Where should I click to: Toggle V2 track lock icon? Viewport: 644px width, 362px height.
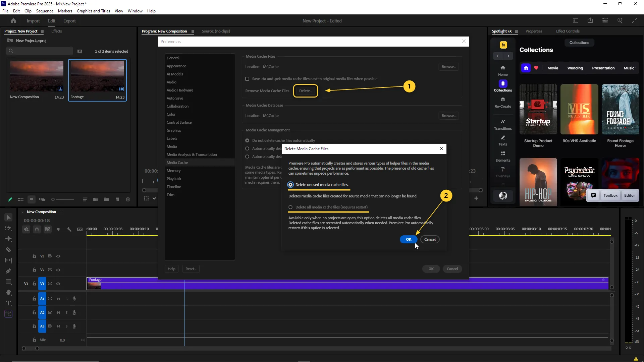coord(34,270)
